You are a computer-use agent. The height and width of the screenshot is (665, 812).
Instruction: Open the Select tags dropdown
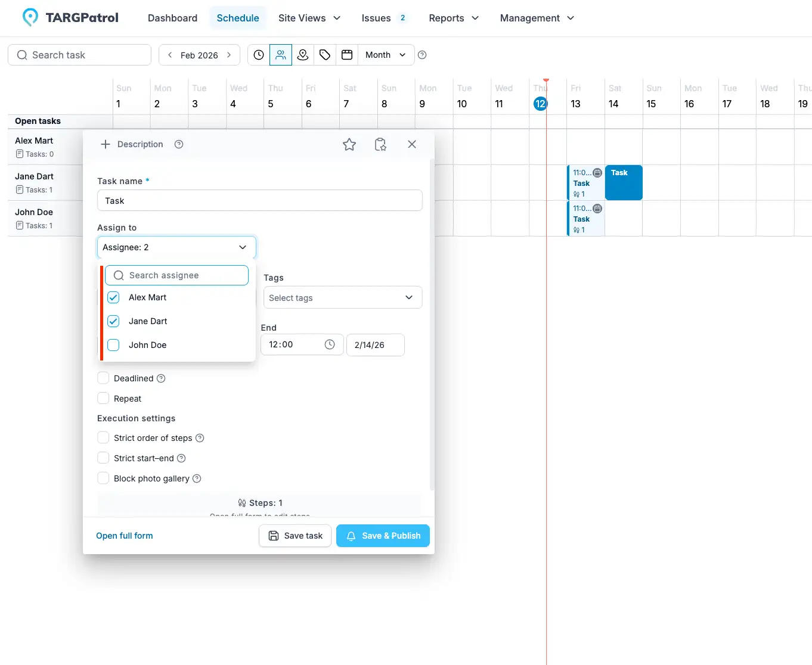coord(342,297)
